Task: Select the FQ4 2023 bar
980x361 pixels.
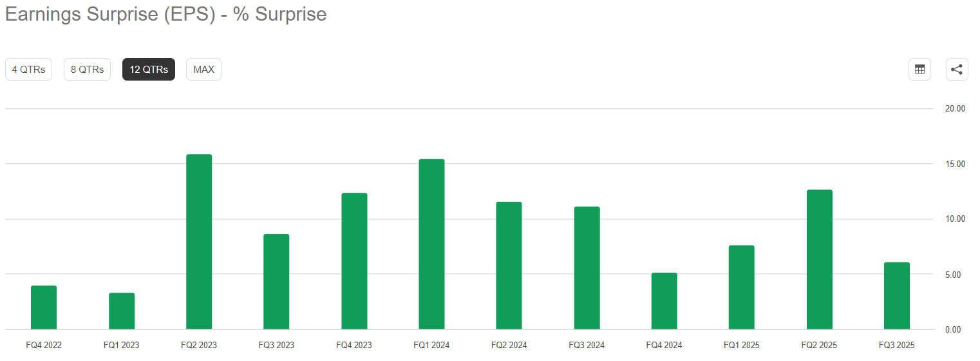Action: coord(354,261)
